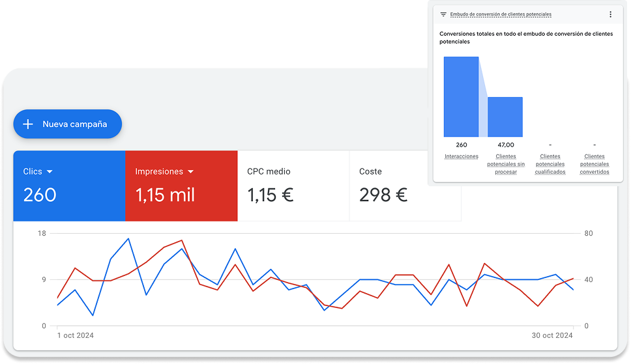Click the filter icon beside Embudo de conversión
The height and width of the screenshot is (364, 631).
click(443, 14)
